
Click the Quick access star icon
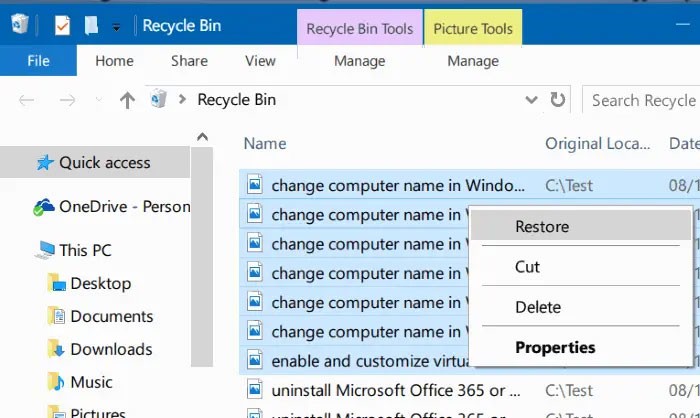click(45, 163)
